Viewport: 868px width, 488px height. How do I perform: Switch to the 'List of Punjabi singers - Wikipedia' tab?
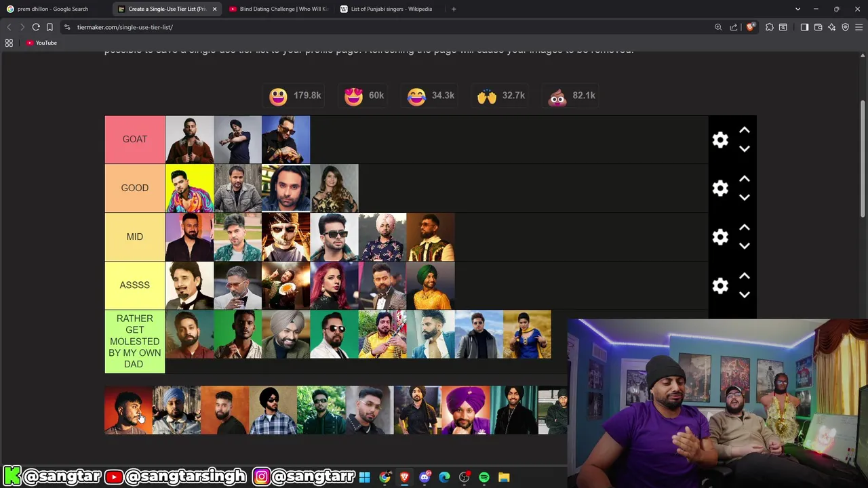click(x=389, y=9)
